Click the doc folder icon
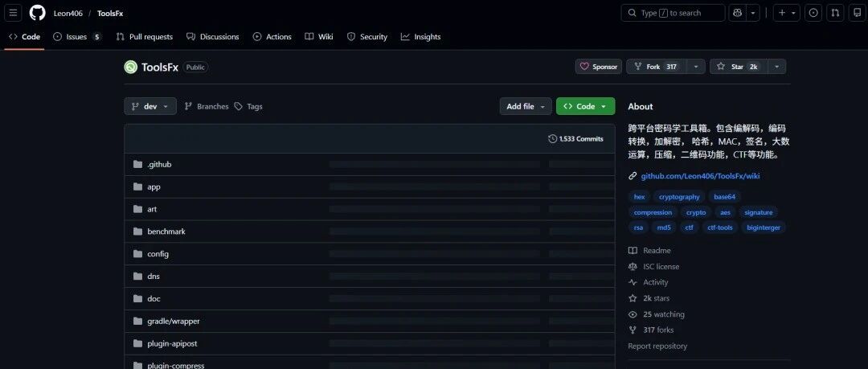Screen dimensions: 868x369 138,298
